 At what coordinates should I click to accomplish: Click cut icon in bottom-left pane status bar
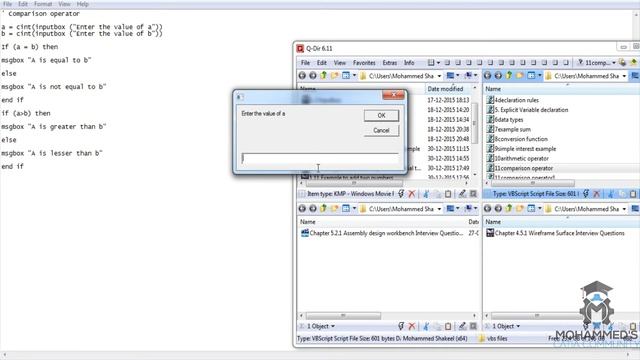click(x=426, y=326)
